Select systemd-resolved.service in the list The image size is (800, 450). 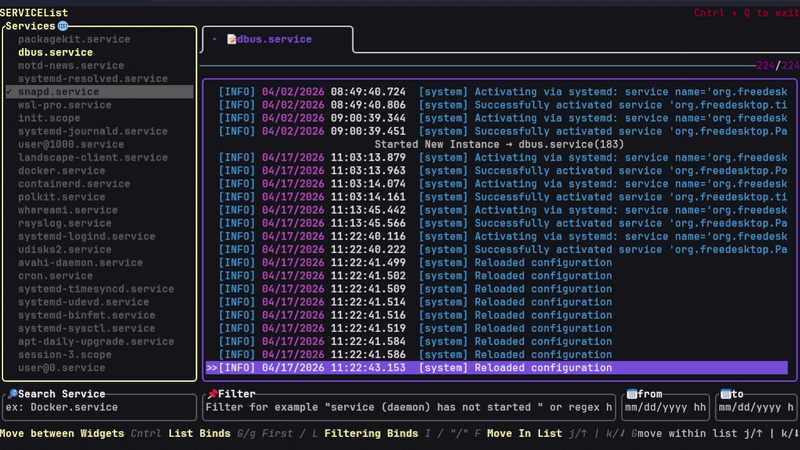[x=99, y=79]
